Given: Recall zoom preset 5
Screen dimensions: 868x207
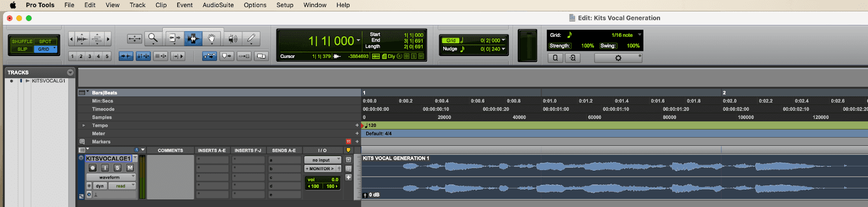Looking at the screenshot, I should click(x=107, y=56).
